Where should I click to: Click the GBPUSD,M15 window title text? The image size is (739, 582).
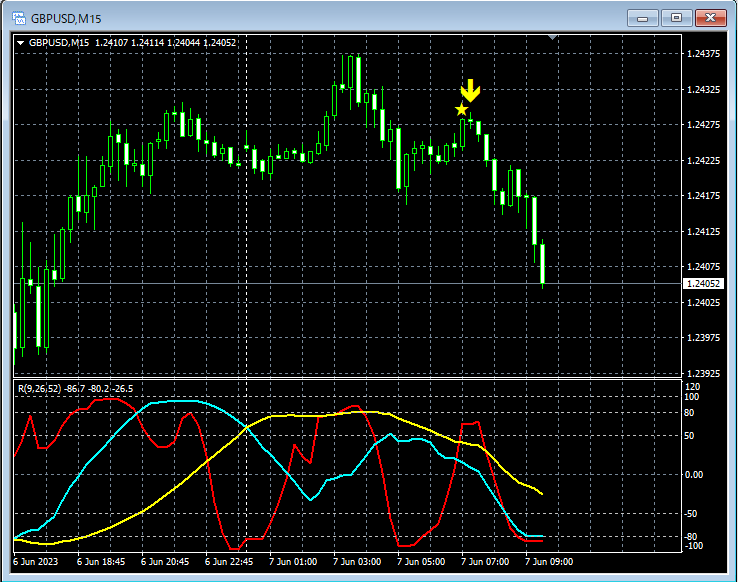pyautogui.click(x=66, y=18)
